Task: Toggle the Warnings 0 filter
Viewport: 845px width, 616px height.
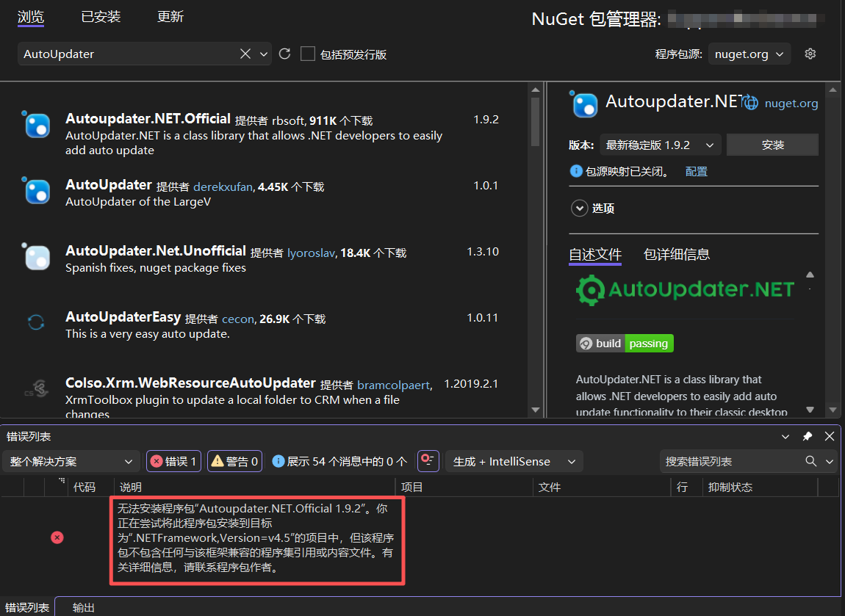Action: [x=235, y=462]
